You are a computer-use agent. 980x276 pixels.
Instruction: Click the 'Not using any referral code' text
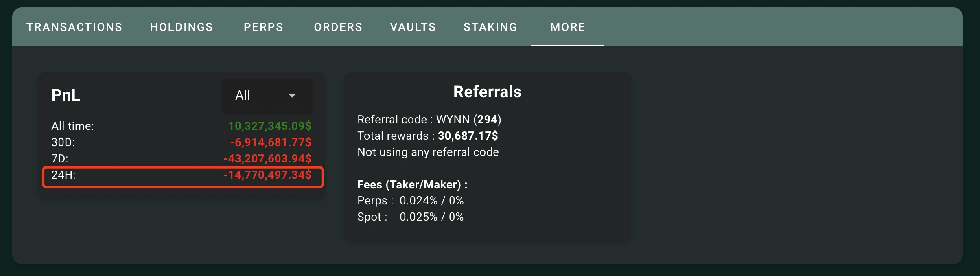pyautogui.click(x=428, y=152)
